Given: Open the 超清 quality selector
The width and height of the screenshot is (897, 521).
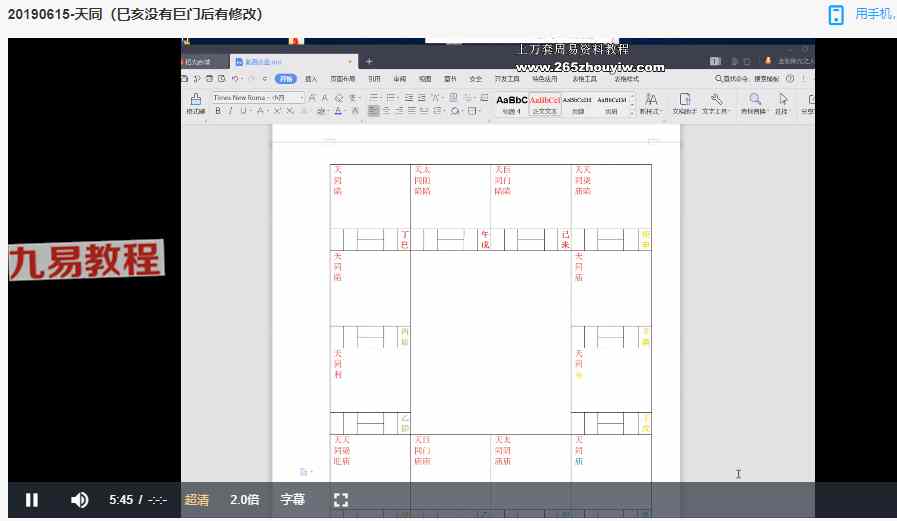Looking at the screenshot, I should pos(197,500).
